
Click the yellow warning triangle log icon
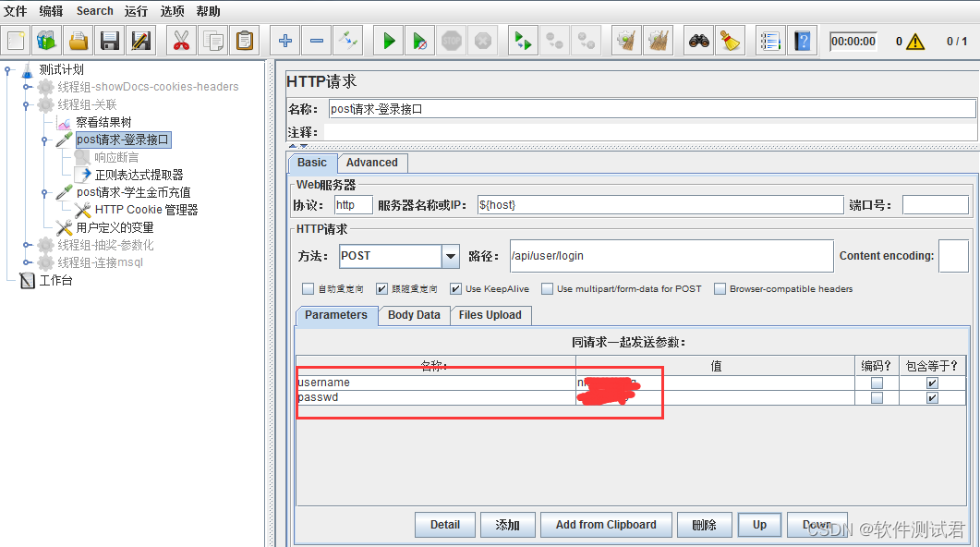pos(915,42)
